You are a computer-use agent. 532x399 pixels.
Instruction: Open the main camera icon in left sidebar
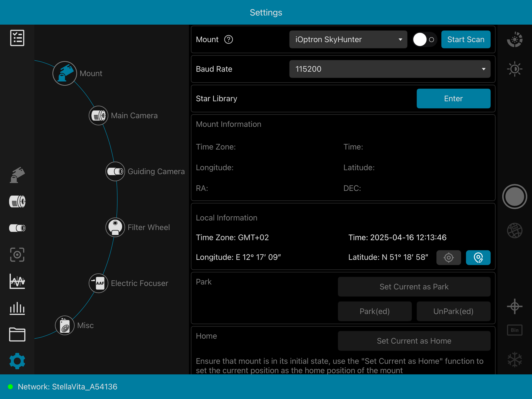click(17, 201)
